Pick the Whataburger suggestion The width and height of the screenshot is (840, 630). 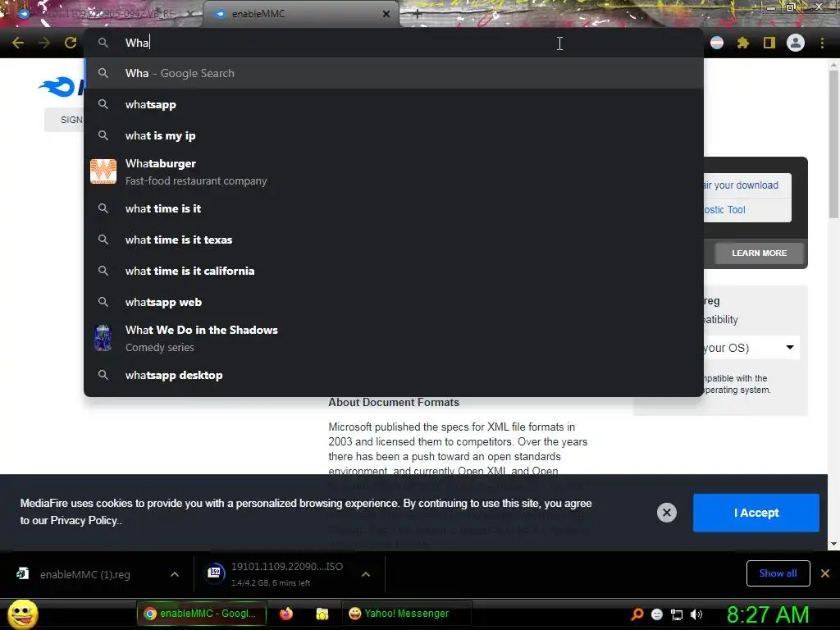(394, 172)
